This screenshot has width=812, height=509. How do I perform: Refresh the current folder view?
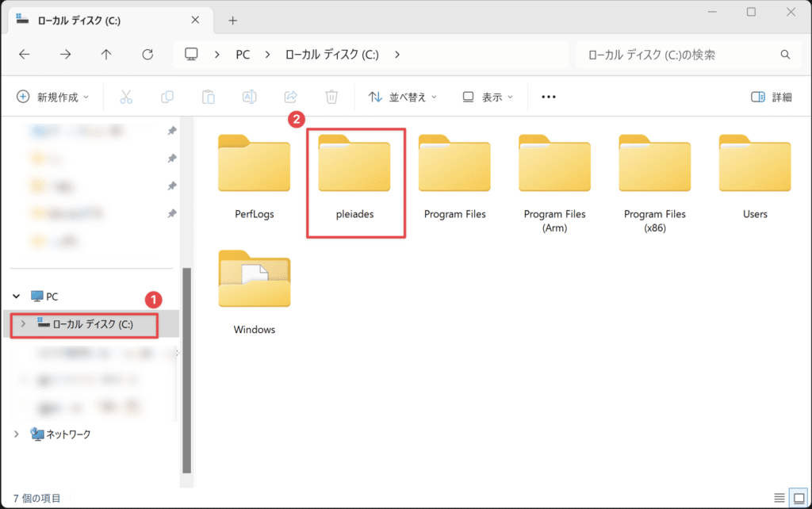pyautogui.click(x=147, y=55)
